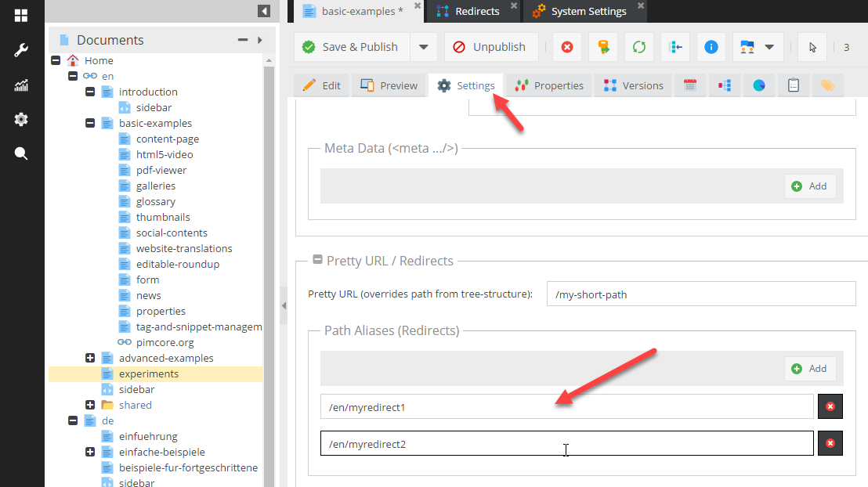Open the notes clipboard tab icon
868x487 pixels.
pyautogui.click(x=794, y=85)
